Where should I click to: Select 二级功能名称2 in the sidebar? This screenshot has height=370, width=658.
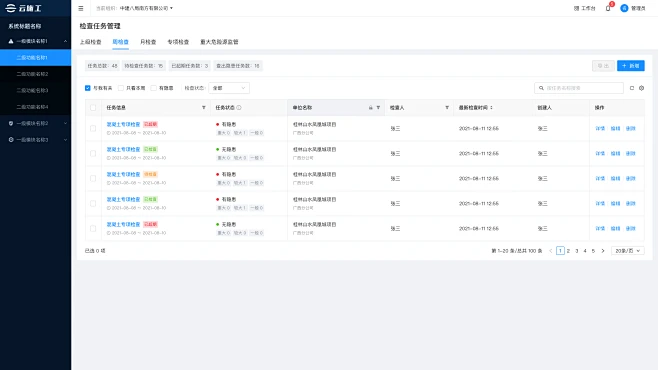pos(36,74)
